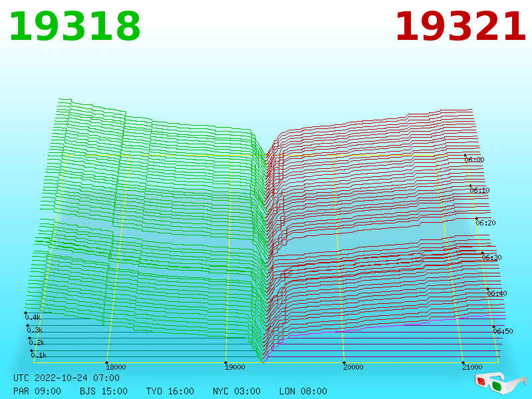Click the 3D anaglyph glasses icon
The image size is (532, 399).
(500, 383)
